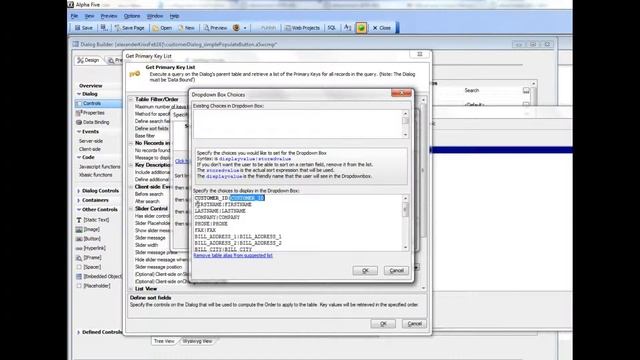This screenshot has height=360, width=640.
Task: Click the [Button] control icon
Action: tap(79, 238)
